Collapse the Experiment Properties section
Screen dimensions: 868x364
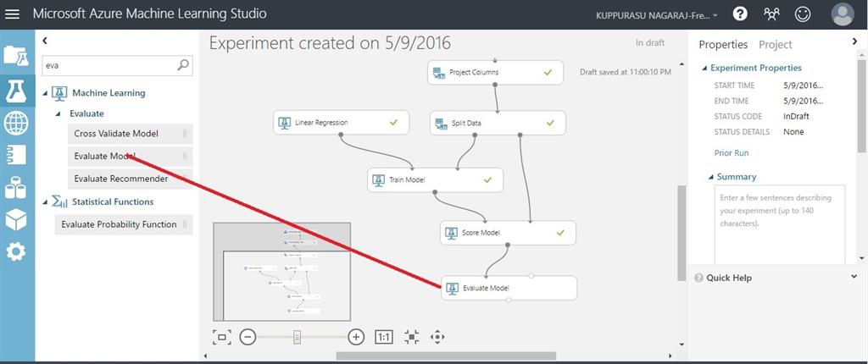704,68
